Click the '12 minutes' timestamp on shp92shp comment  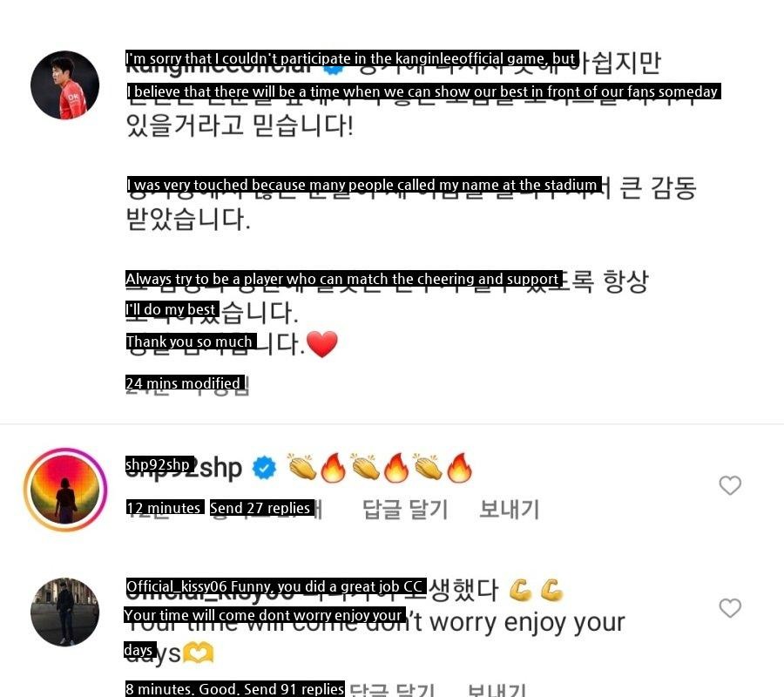pos(165,509)
